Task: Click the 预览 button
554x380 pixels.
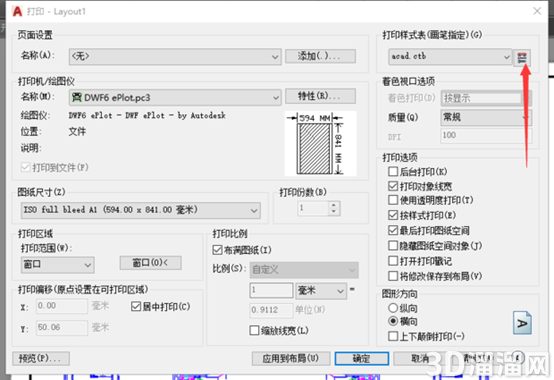Action: coord(41,358)
